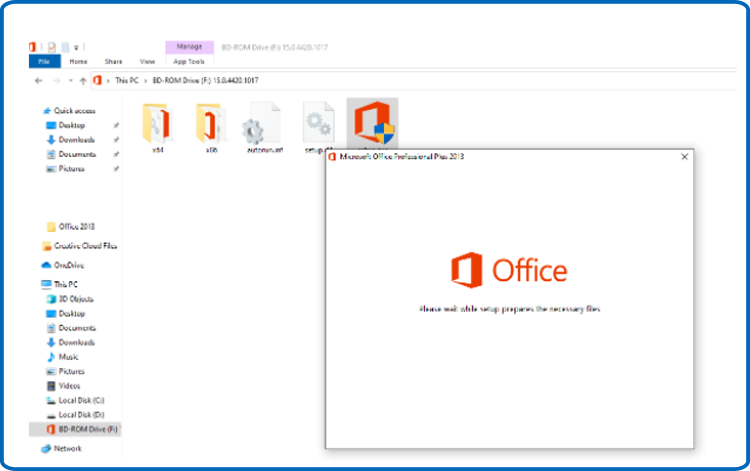Click This PC in the address bar
750x471 pixels.
coord(127,80)
